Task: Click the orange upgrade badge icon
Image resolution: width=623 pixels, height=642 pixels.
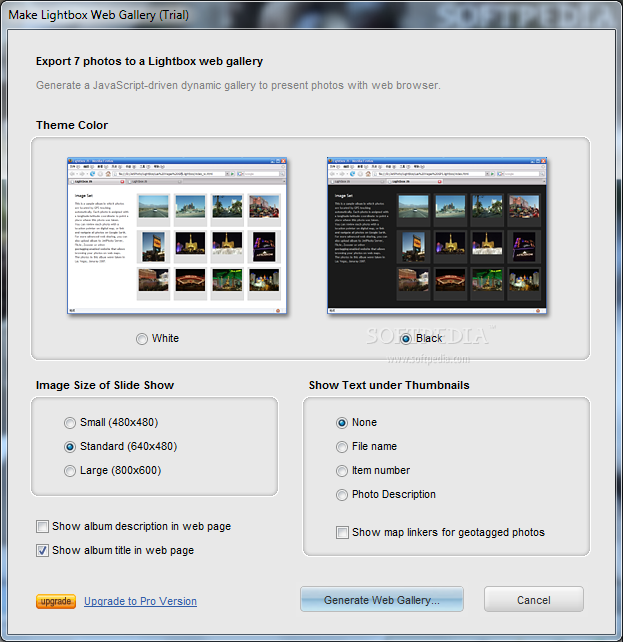Action: pyautogui.click(x=56, y=601)
